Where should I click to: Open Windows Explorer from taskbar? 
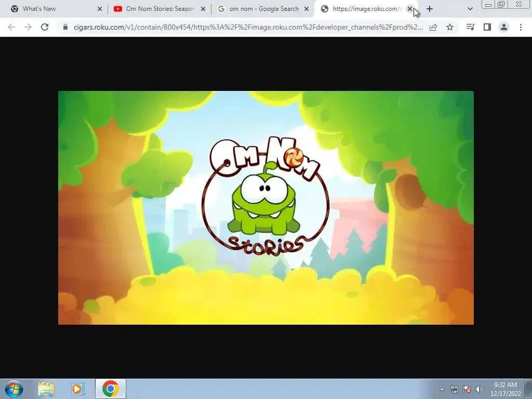(x=46, y=389)
